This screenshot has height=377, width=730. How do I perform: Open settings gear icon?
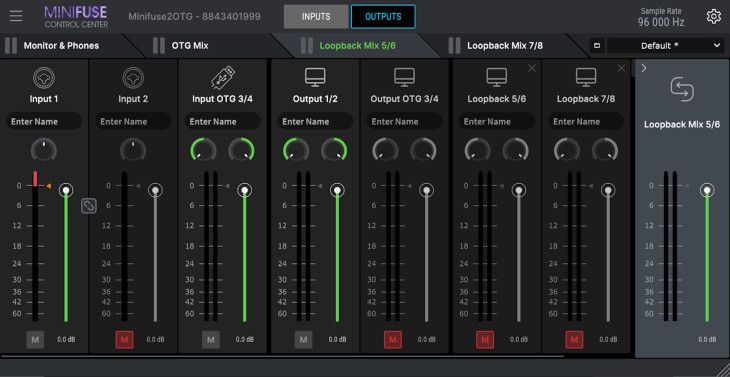(713, 16)
